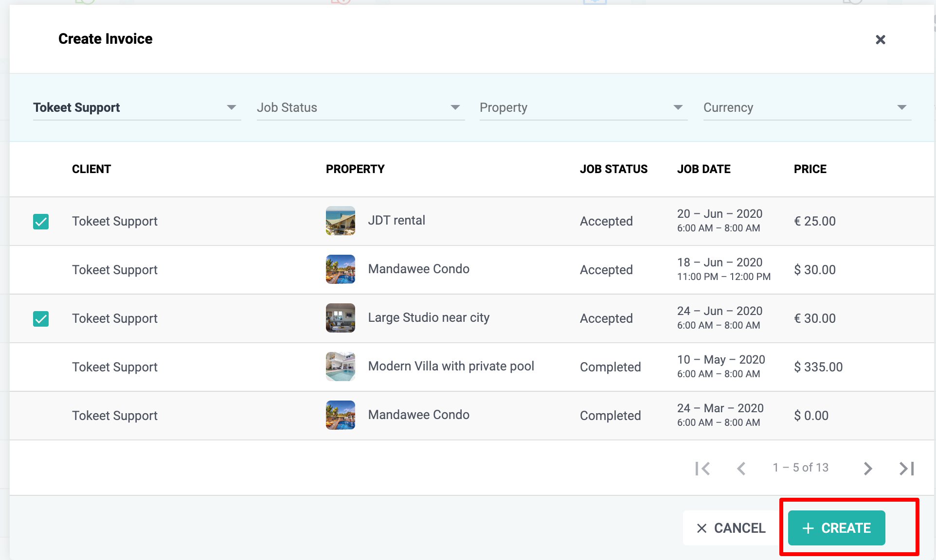This screenshot has height=560, width=936.
Task: Go to the next page of jobs
Action: (868, 468)
